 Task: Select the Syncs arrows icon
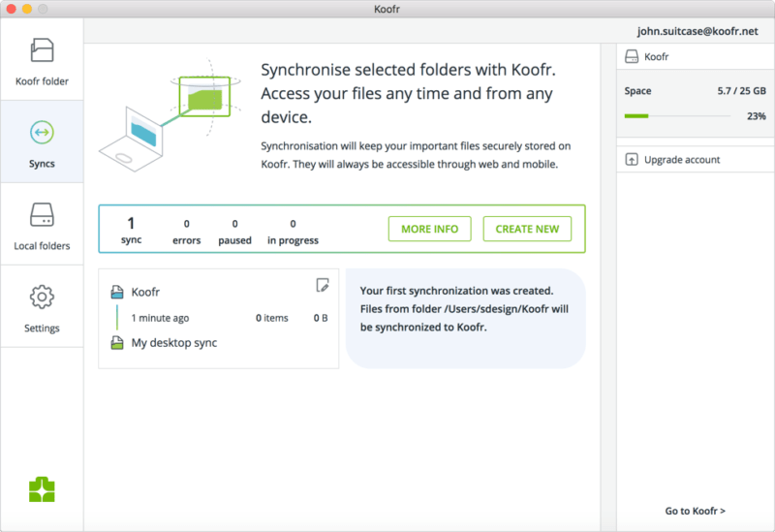[42, 132]
